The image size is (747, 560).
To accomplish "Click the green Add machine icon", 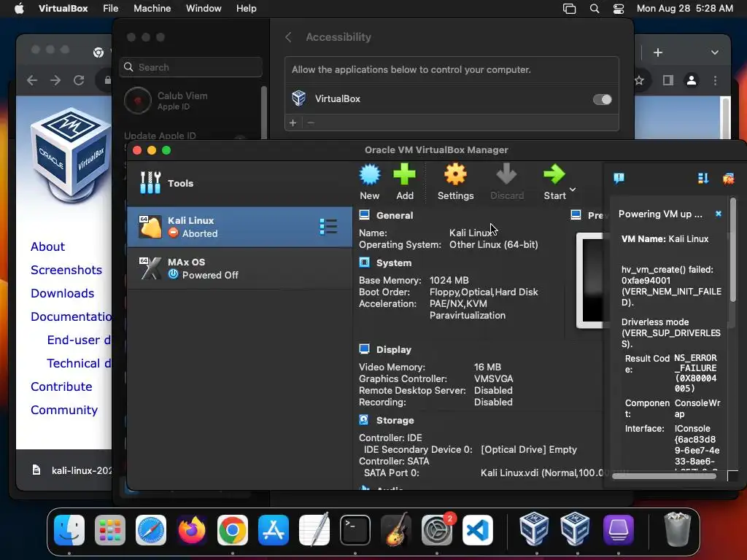I will 404,174.
